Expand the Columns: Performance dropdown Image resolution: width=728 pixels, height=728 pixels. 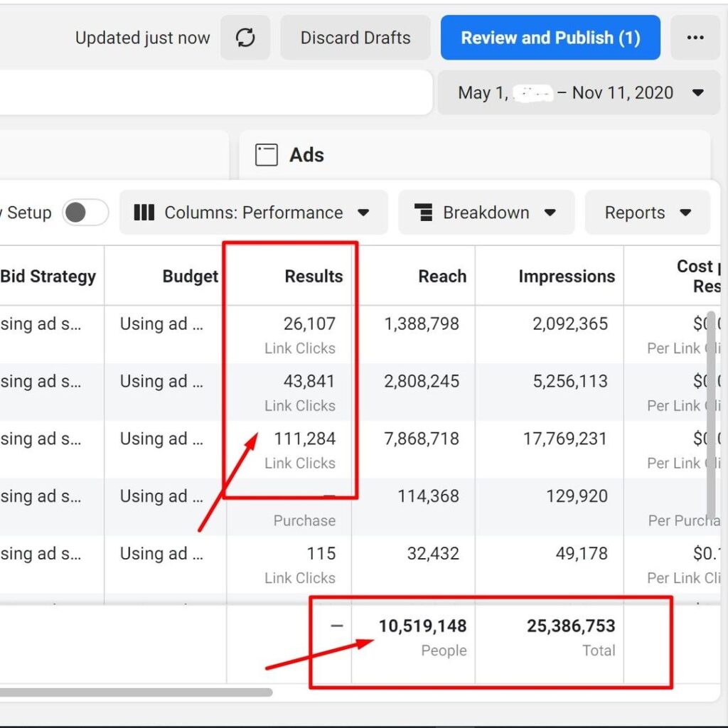(x=363, y=213)
